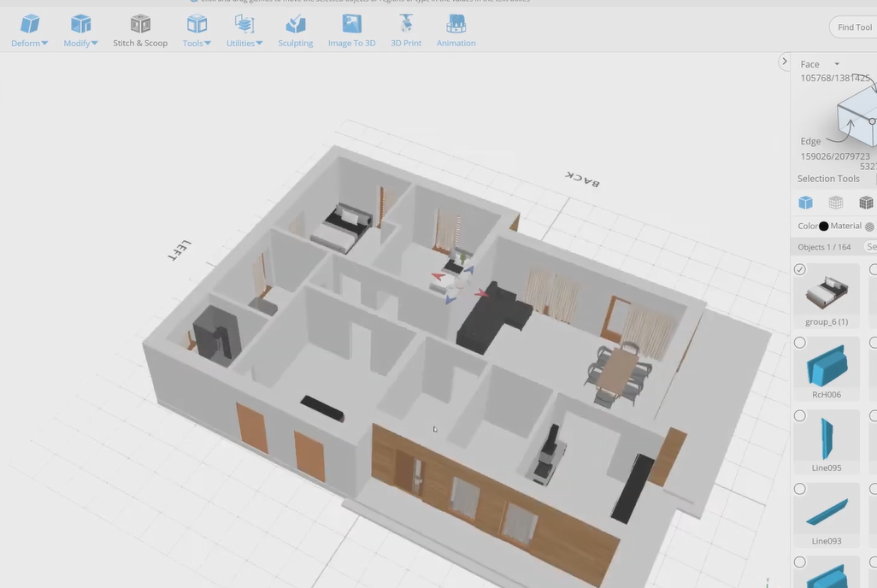
Task: Click the Material sphere icon
Action: (869, 226)
